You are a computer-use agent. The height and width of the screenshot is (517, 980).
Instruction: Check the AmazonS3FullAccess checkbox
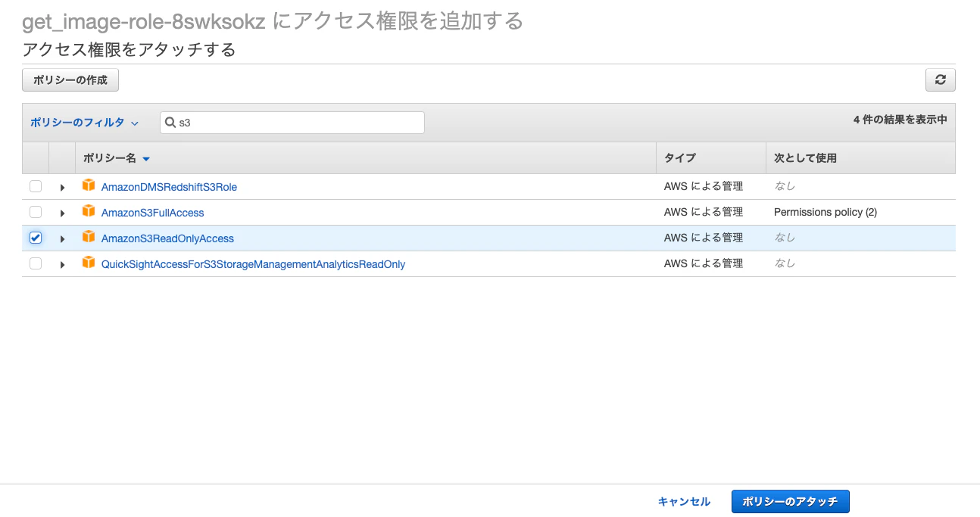(36, 212)
